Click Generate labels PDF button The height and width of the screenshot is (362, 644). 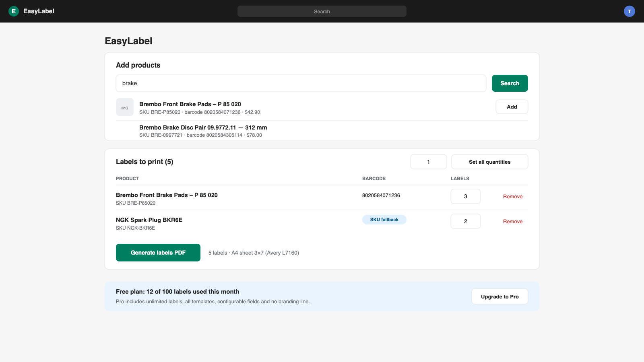(x=158, y=253)
